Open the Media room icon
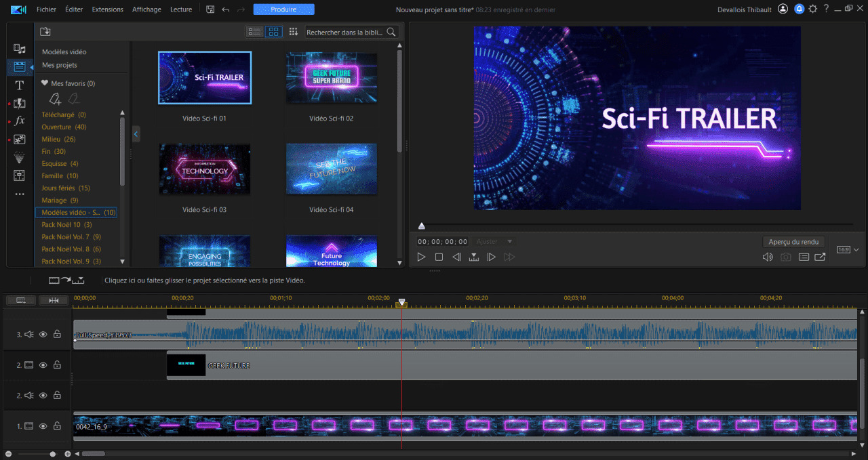The height and width of the screenshot is (460, 868). (20, 49)
